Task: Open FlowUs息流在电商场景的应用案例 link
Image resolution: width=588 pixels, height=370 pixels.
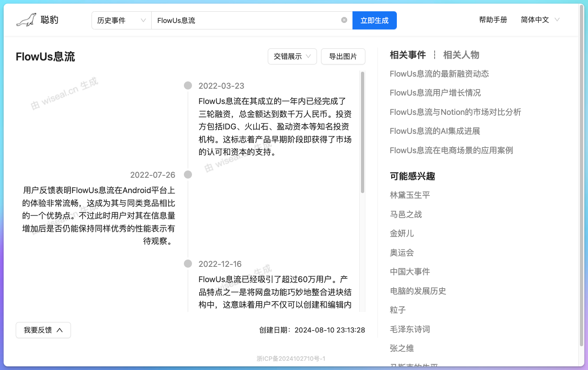Action: (451, 150)
